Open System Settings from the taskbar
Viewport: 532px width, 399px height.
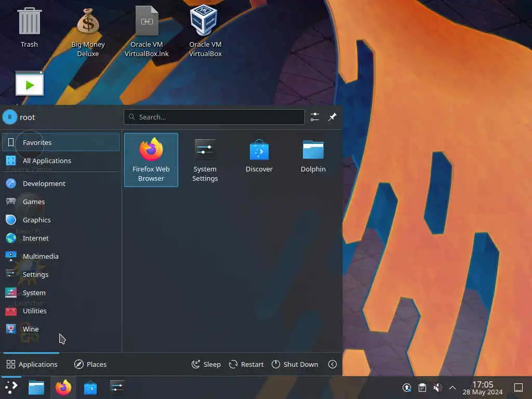pyautogui.click(x=117, y=388)
